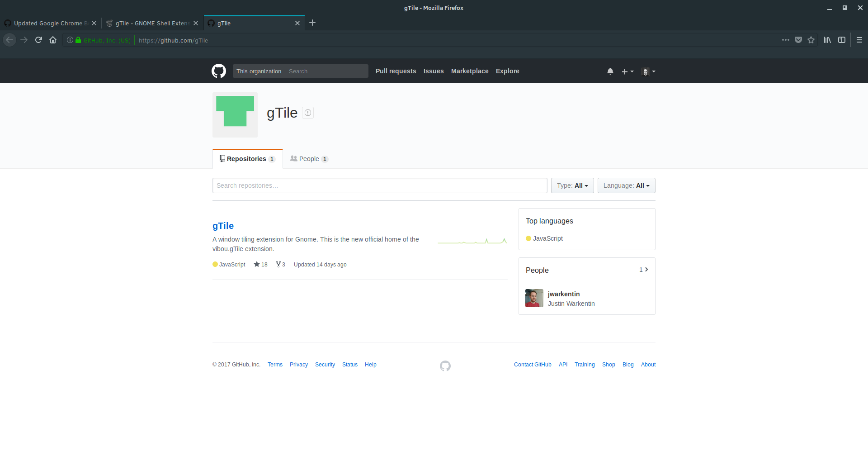This screenshot has width=868, height=475.
Task: Click jwarkentin's avatar photo
Action: click(x=534, y=298)
